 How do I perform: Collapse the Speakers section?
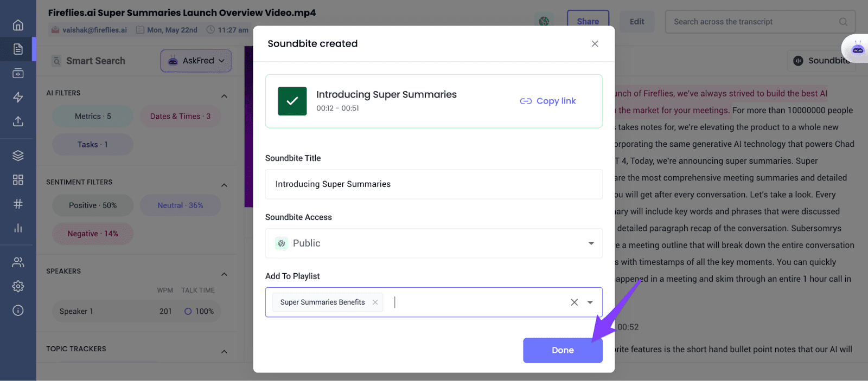point(224,274)
